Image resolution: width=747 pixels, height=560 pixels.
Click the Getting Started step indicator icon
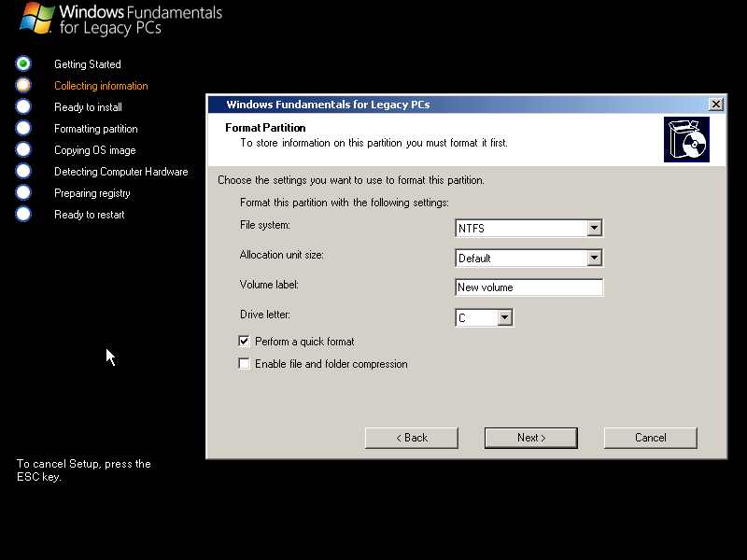pyautogui.click(x=22, y=63)
